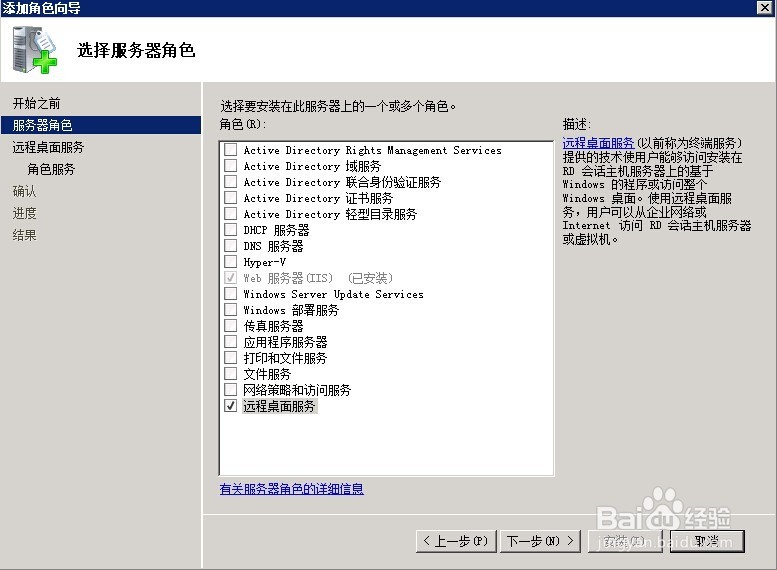The height and width of the screenshot is (570, 777).
Task: Select the 传真服务器 role label
Action: tap(273, 326)
